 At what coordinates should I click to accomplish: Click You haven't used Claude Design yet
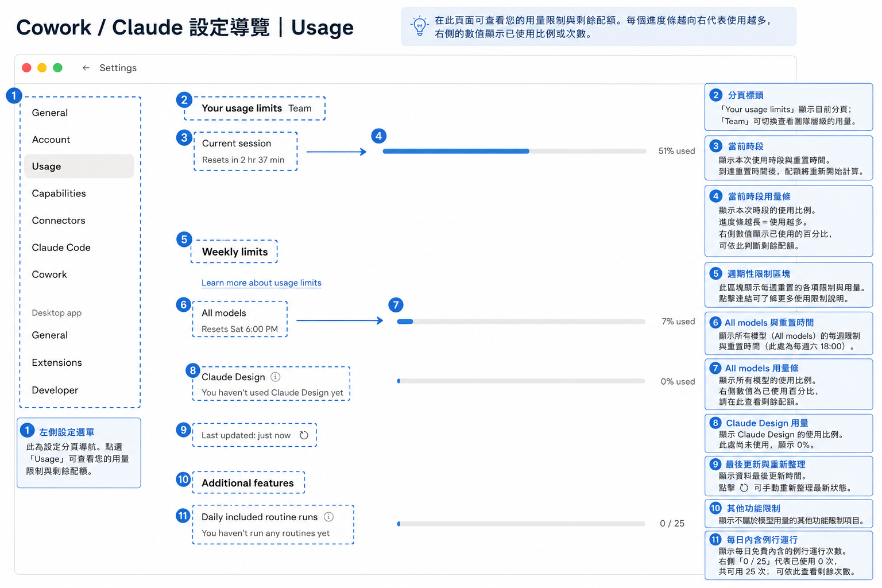point(272,393)
